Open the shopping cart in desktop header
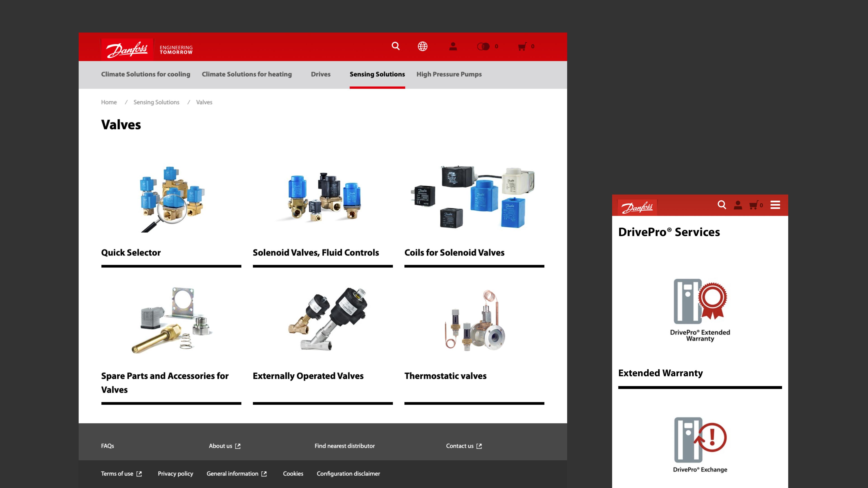The width and height of the screenshot is (868, 488). tap(522, 47)
